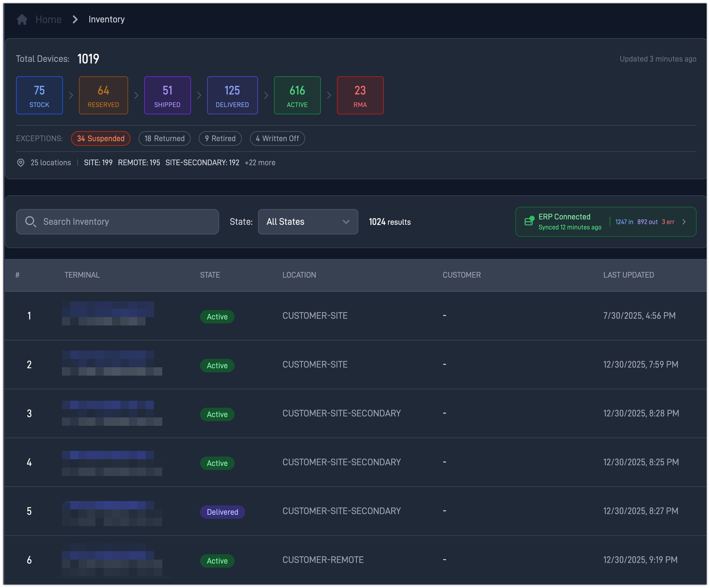
Task: Open the All States dropdown
Action: tap(308, 222)
